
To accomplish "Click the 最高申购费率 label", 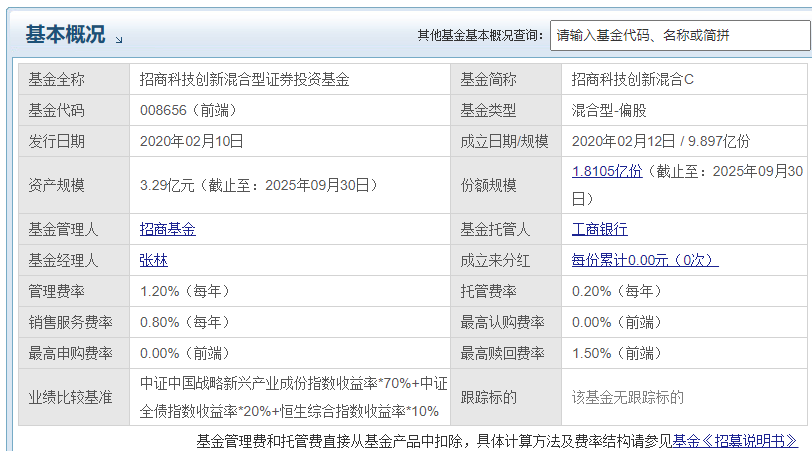I will (x=70, y=353).
